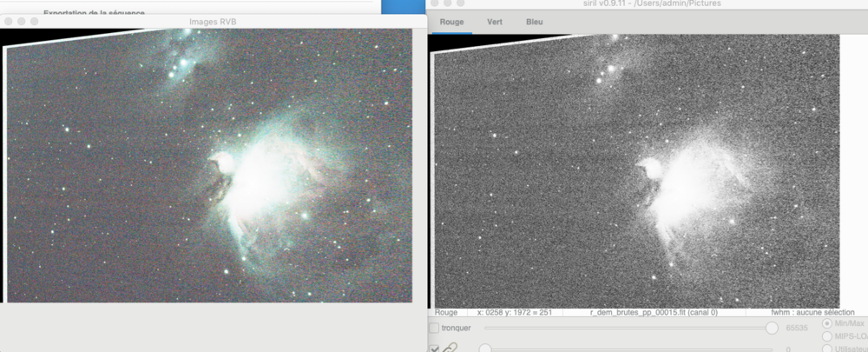Enable the tronquer checkbox
This screenshot has width=868, height=352.
pyautogui.click(x=434, y=329)
